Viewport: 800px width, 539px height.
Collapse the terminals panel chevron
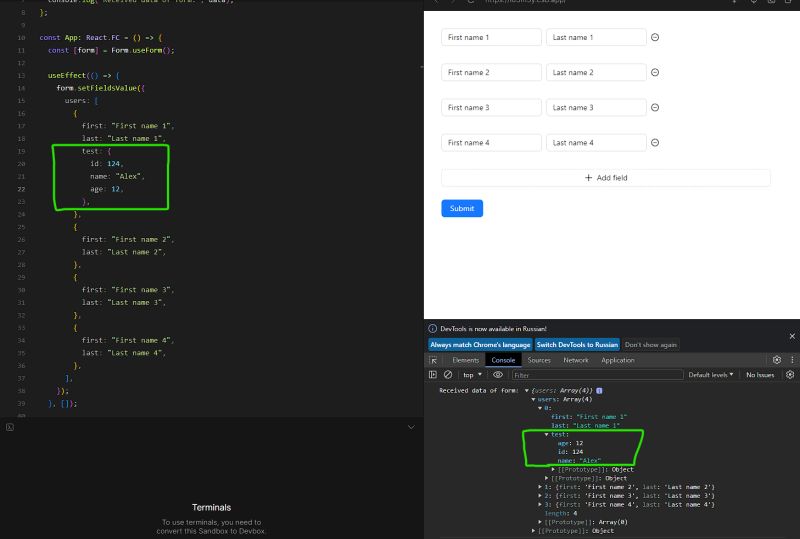coord(411,427)
